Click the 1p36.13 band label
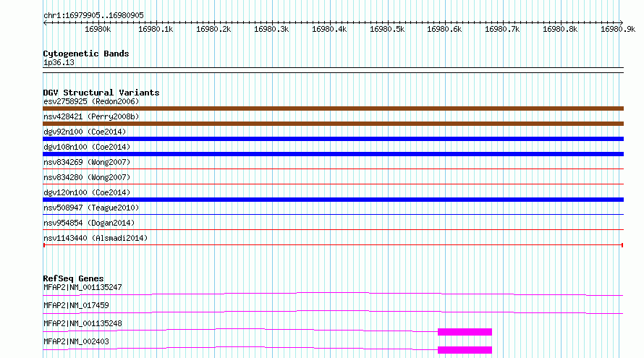This screenshot has width=644, height=358. tap(59, 62)
